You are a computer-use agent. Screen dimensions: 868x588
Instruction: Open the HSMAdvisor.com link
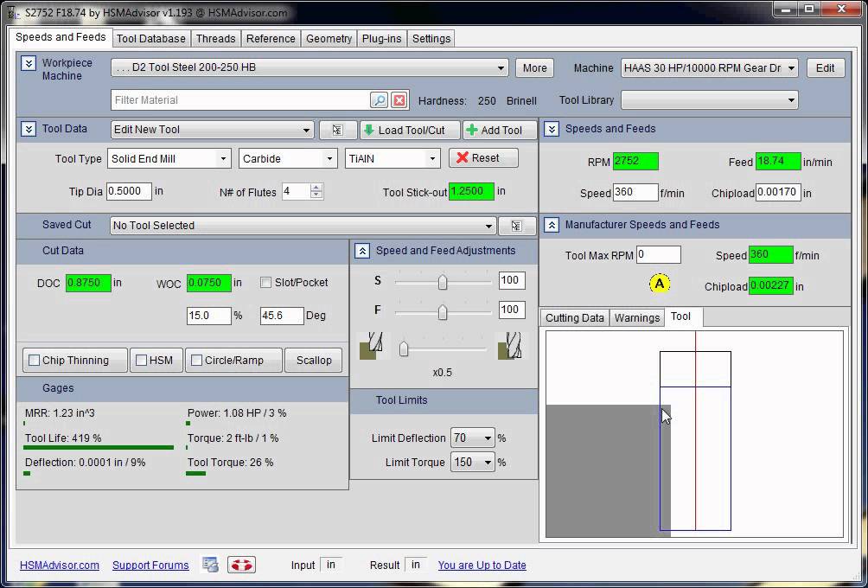[x=60, y=566]
